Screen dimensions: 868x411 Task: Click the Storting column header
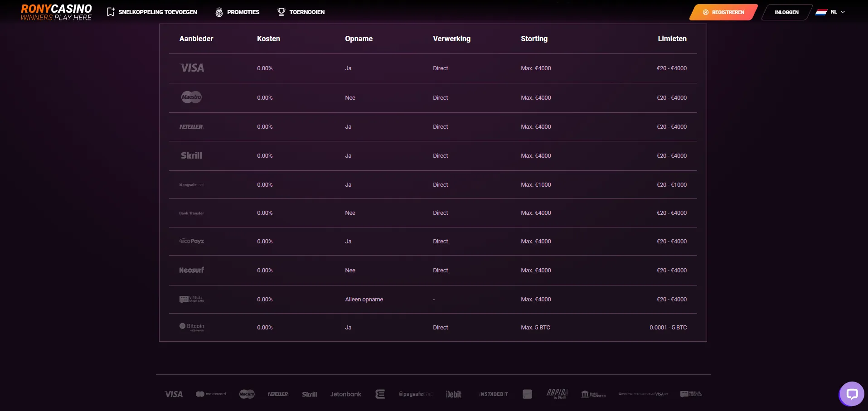(x=534, y=39)
